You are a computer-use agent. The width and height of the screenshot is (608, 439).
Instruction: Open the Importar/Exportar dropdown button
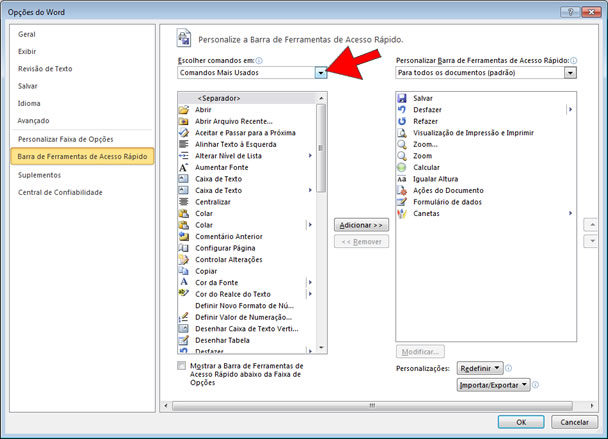pyautogui.click(x=494, y=385)
